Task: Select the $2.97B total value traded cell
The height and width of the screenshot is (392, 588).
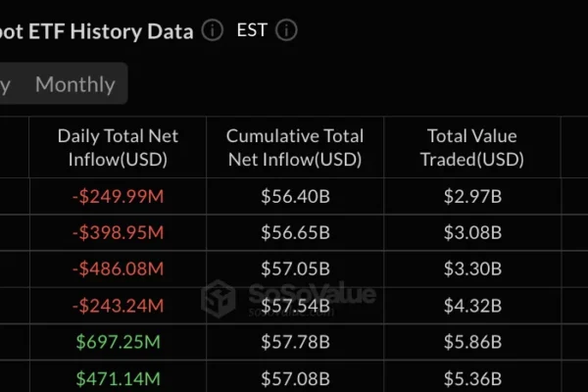Action: [x=472, y=196]
